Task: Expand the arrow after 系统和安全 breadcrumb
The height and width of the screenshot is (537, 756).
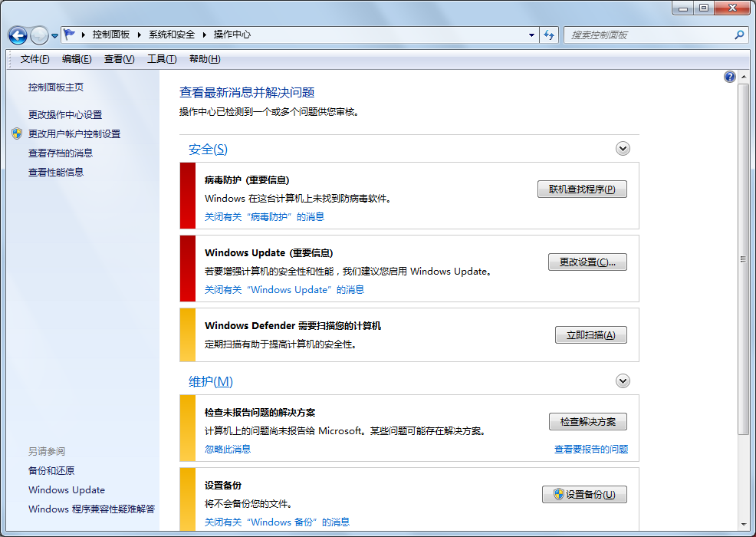Action: coord(204,35)
